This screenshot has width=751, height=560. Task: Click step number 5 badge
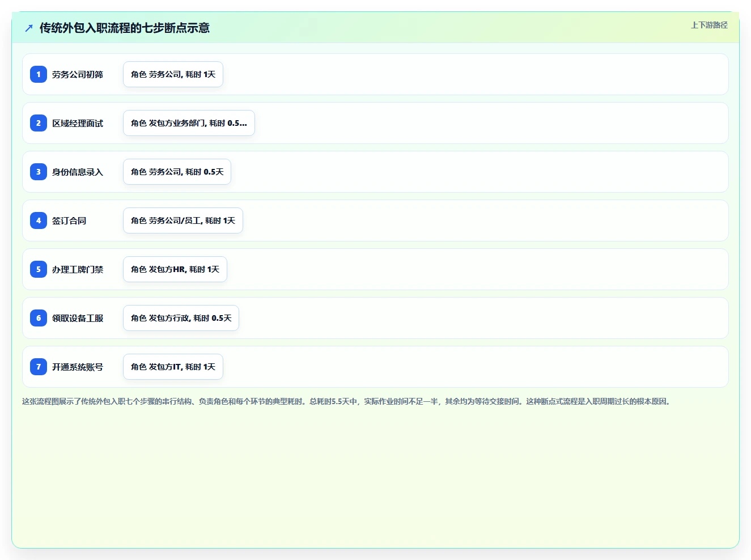point(39,269)
